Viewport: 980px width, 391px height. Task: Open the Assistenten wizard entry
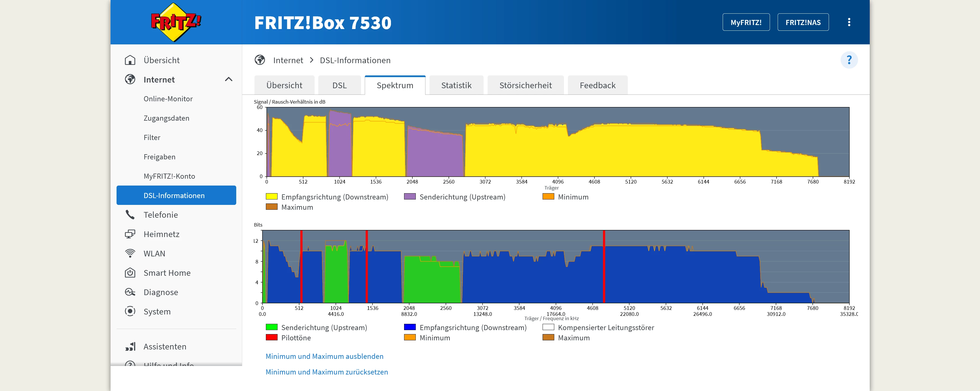tap(164, 347)
